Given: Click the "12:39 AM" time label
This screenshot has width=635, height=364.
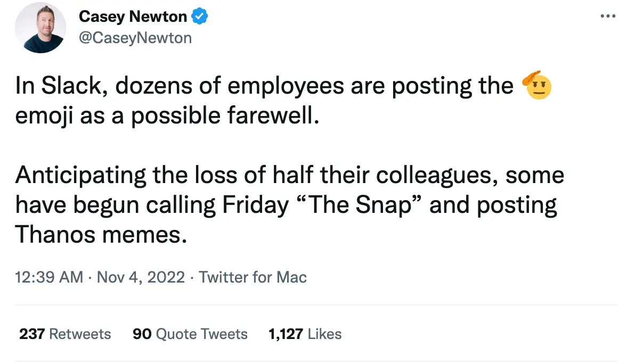Looking at the screenshot, I should coord(48,277).
